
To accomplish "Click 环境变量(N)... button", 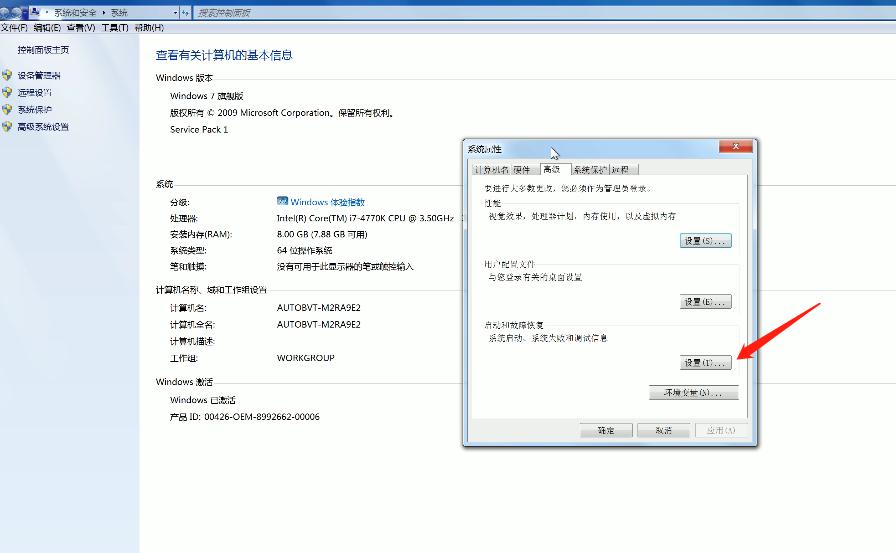I will tap(694, 392).
